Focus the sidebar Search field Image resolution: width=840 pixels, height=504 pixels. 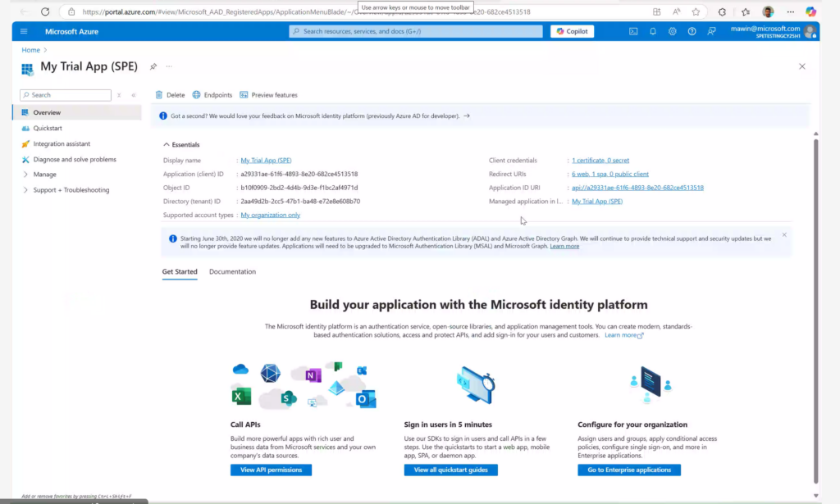(66, 95)
